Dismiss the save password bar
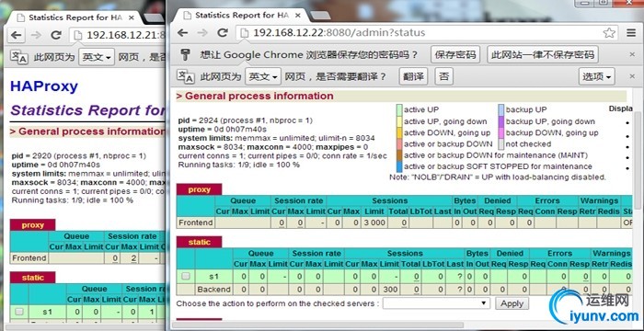The image size is (644, 331). coord(633,54)
